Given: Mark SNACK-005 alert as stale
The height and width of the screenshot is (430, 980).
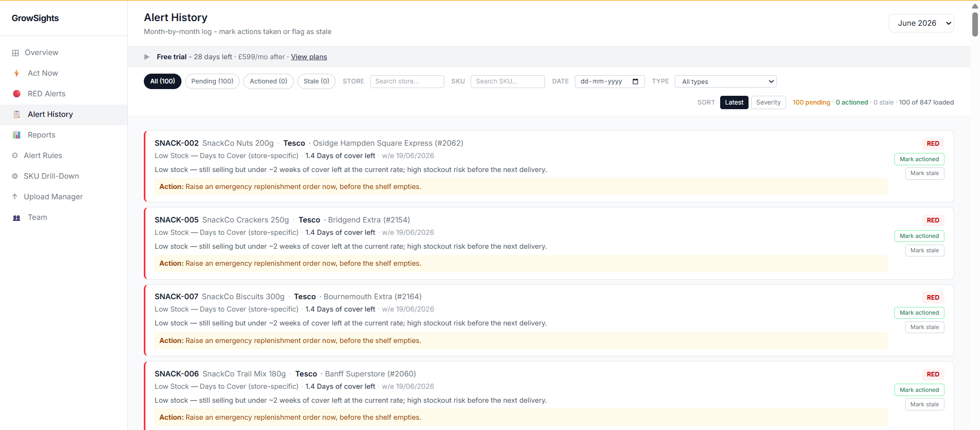Looking at the screenshot, I should tap(924, 250).
